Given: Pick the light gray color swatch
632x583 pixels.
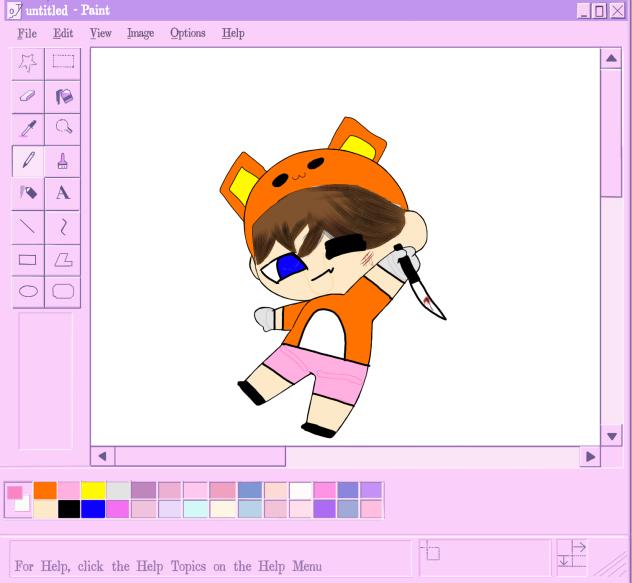Looking at the screenshot, I should coord(118,490).
